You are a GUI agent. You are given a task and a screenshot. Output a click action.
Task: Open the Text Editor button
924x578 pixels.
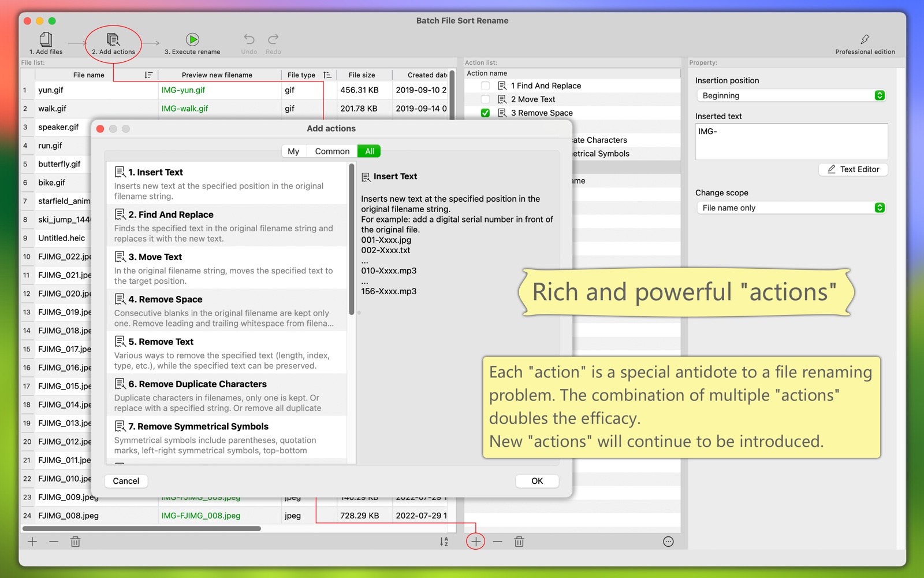tap(853, 169)
